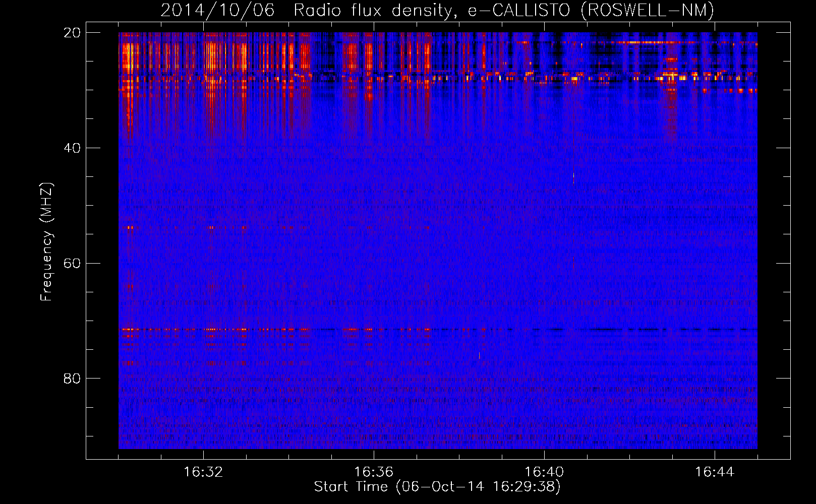Click the small orange mark near 76 MHz

(x=479, y=355)
